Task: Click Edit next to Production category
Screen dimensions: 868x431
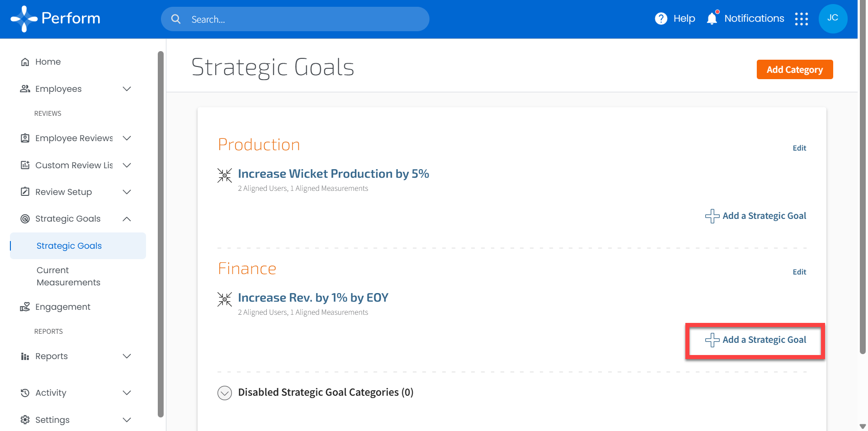Action: click(799, 148)
